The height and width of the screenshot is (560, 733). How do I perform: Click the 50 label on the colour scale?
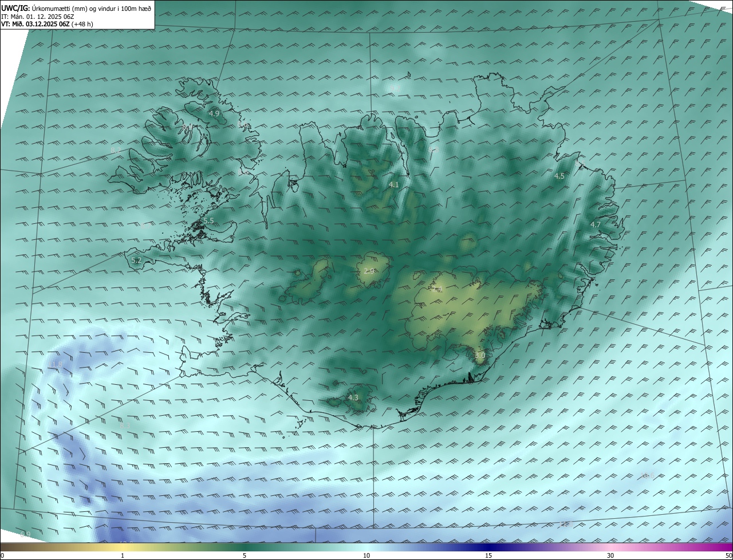728,555
